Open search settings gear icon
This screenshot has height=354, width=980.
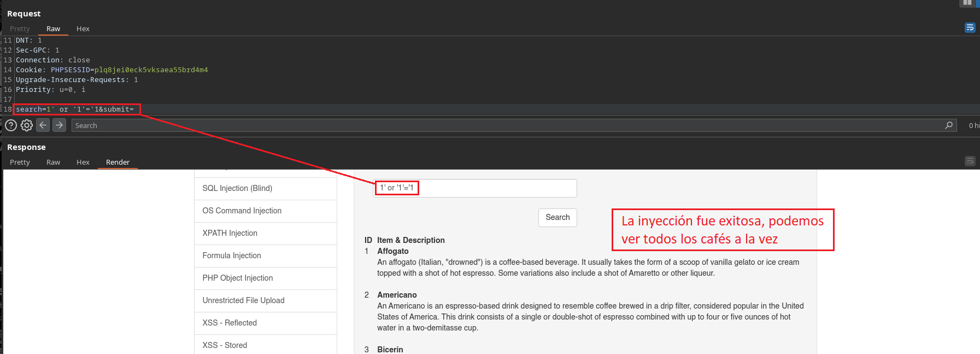(x=27, y=125)
